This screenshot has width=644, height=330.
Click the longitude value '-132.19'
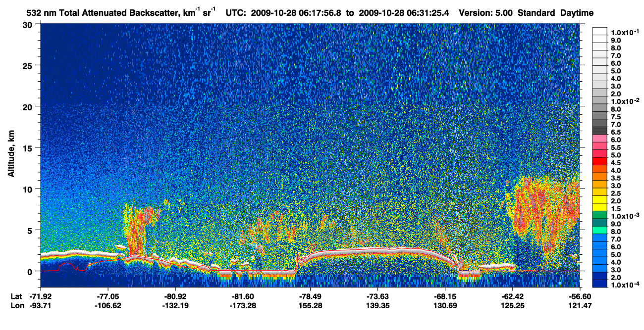coord(175,305)
